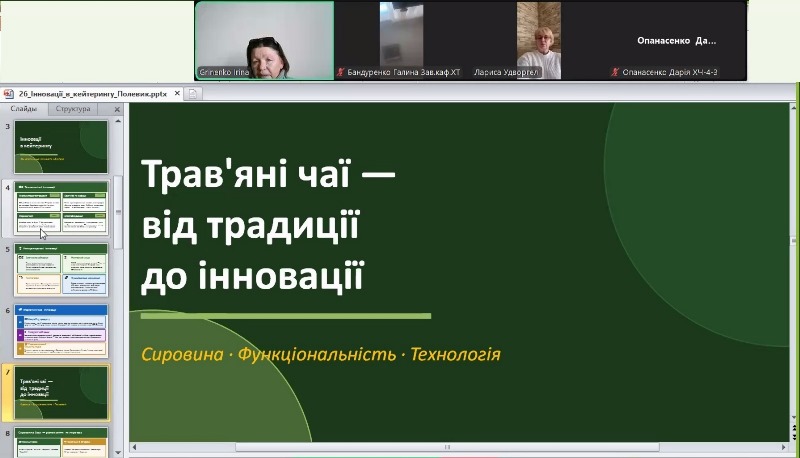
Task: Select slide 5 thumbnail
Action: (61, 270)
